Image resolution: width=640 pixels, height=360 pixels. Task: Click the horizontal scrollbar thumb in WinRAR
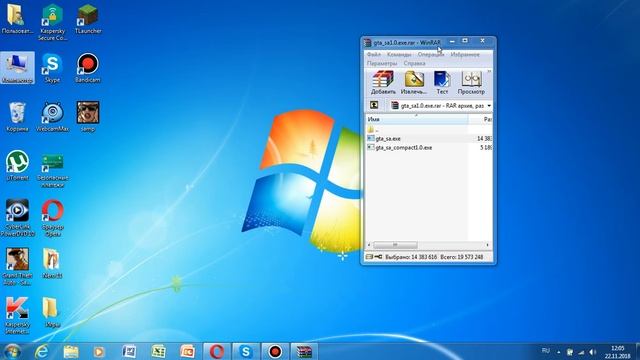click(x=395, y=245)
